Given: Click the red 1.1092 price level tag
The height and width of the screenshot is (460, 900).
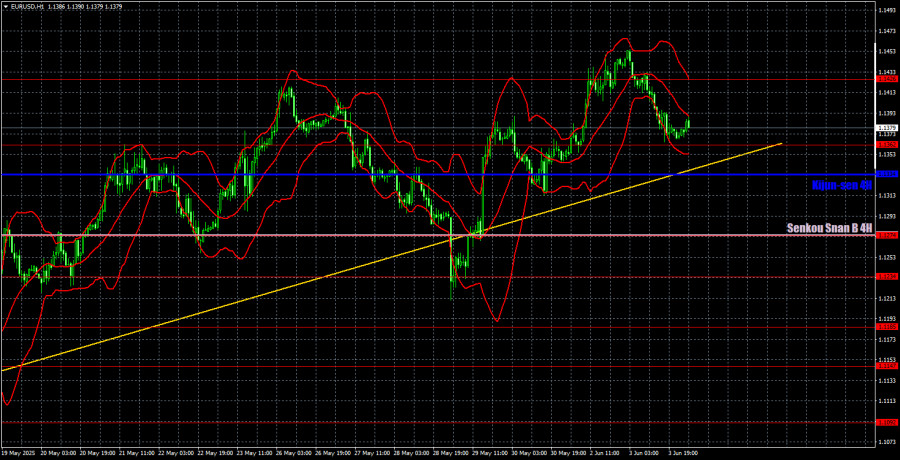Looking at the screenshot, I should pos(887,422).
